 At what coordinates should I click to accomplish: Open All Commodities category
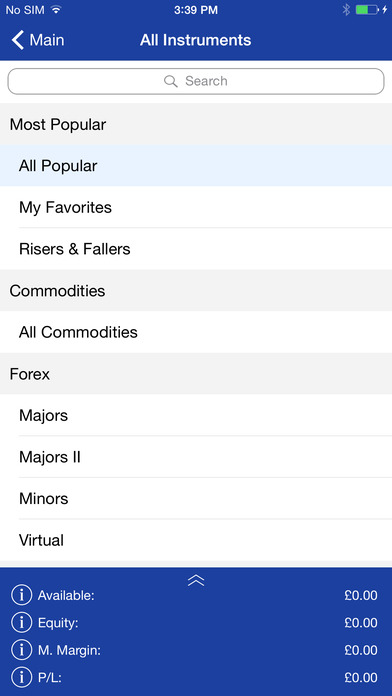(x=196, y=332)
